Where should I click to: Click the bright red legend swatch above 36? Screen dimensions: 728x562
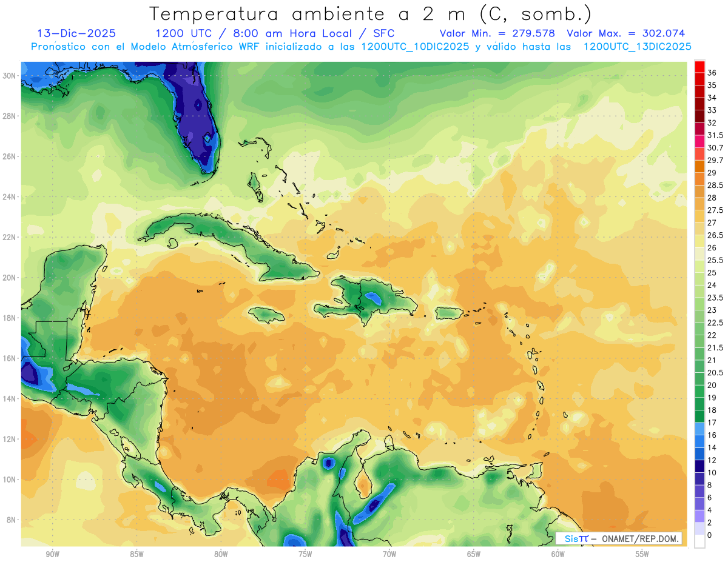699,67
